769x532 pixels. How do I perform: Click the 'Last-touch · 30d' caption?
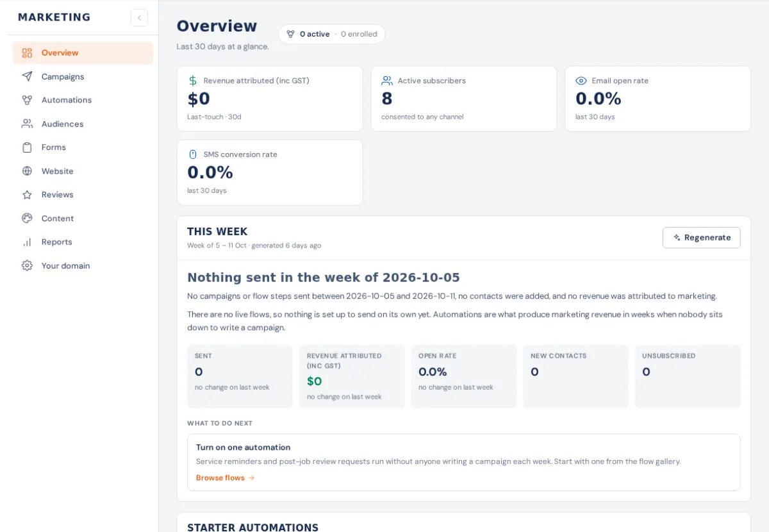(x=214, y=117)
